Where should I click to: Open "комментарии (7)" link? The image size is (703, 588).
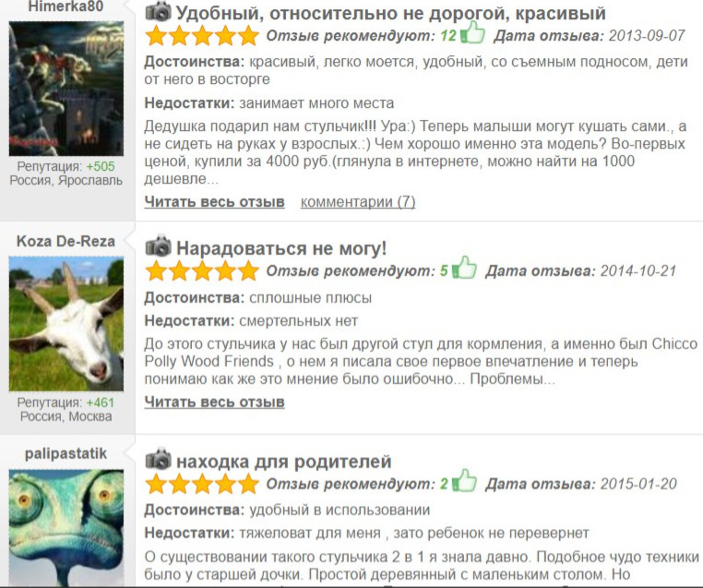(x=358, y=202)
